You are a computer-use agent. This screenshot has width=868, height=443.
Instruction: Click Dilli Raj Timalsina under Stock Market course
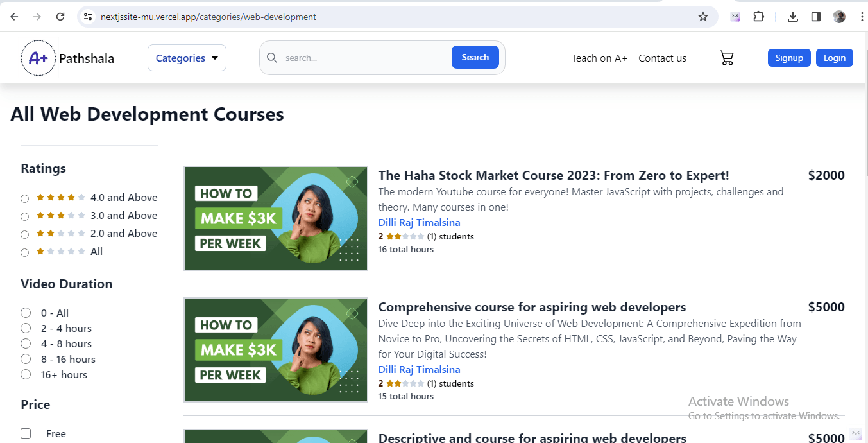(x=419, y=223)
